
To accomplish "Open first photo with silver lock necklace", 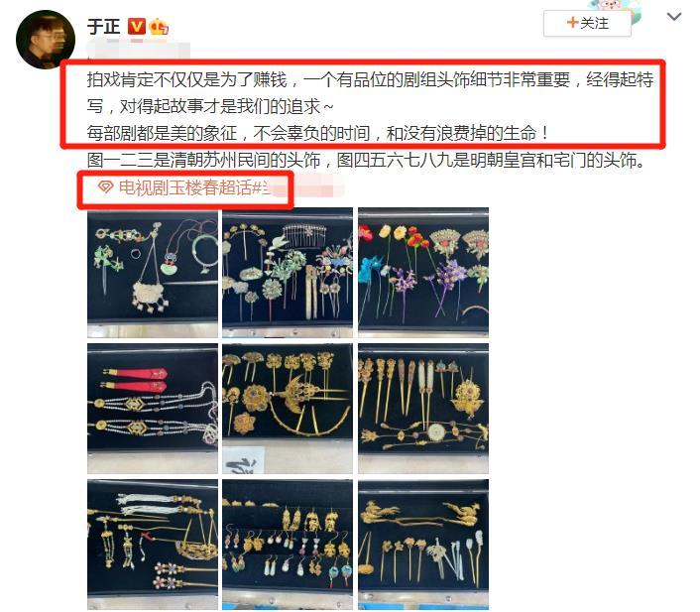I will point(153,273).
